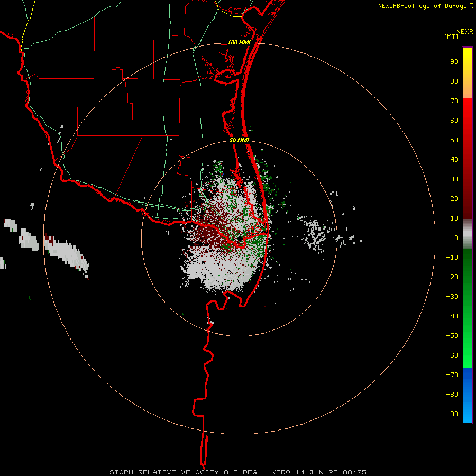Click the Storm Relative Velocity product title
This screenshot has height=476, width=476.
click(165, 472)
